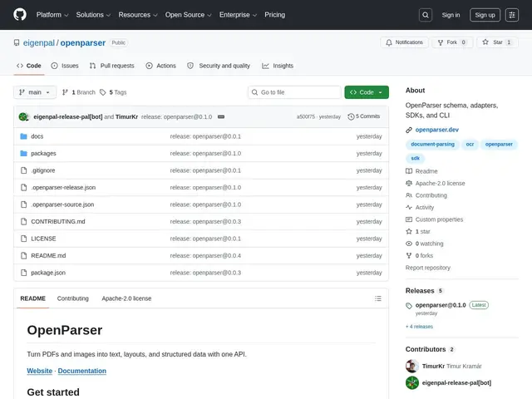Fork the repository with the Fork button

coord(452,42)
